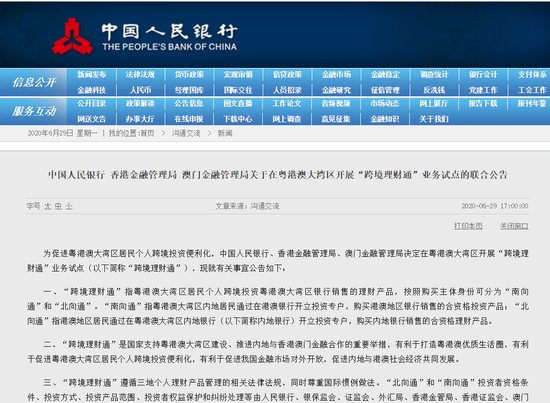Select the large font size 大 option
Image resolution: width=550 pixels, height=403 pixels.
pos(47,206)
